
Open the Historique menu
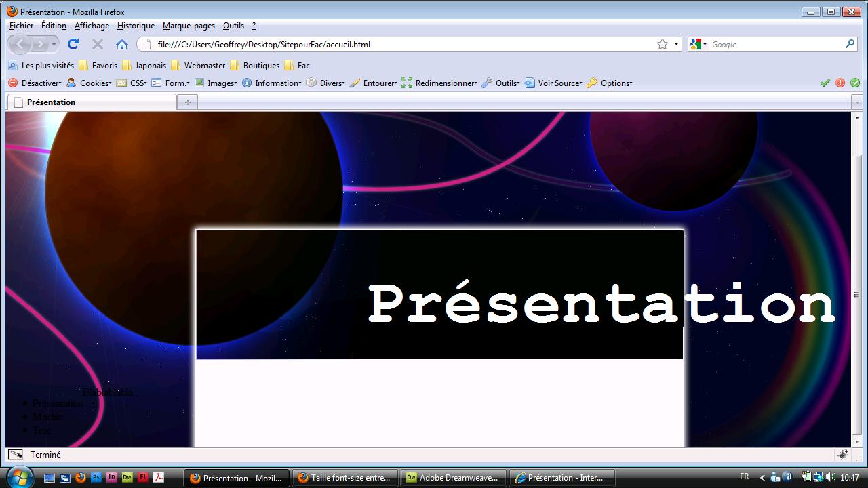pyautogui.click(x=136, y=26)
